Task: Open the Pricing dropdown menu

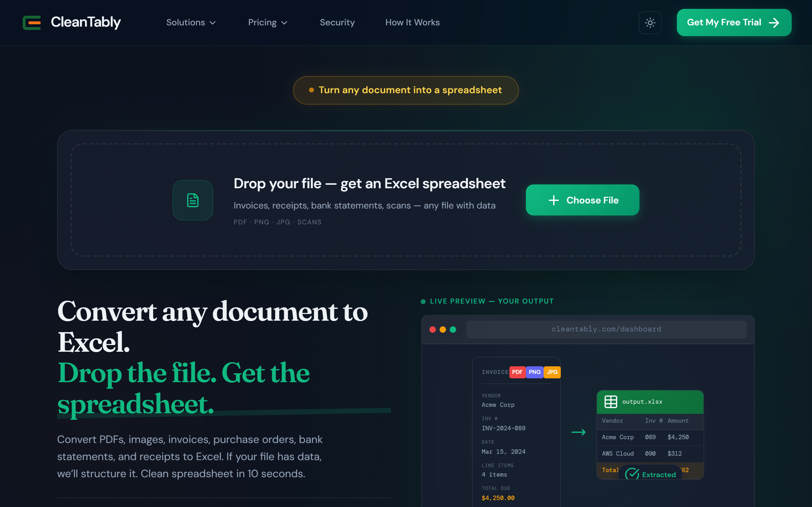Action: (x=267, y=22)
